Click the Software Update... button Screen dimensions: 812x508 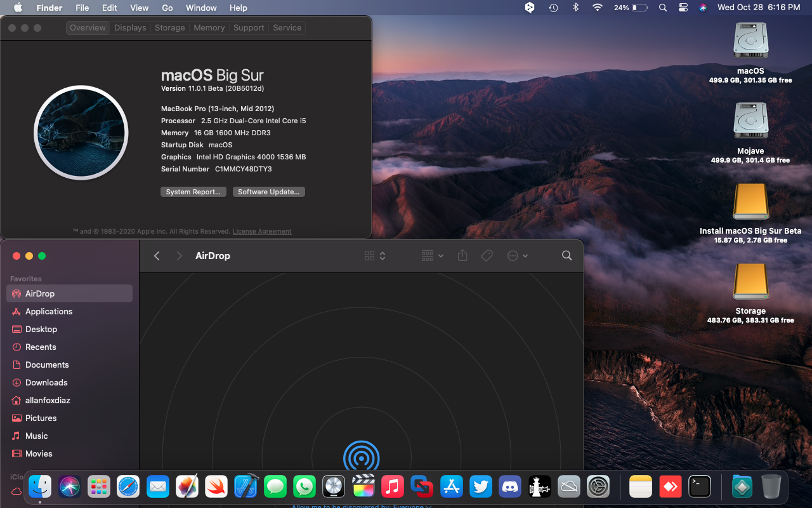[269, 192]
